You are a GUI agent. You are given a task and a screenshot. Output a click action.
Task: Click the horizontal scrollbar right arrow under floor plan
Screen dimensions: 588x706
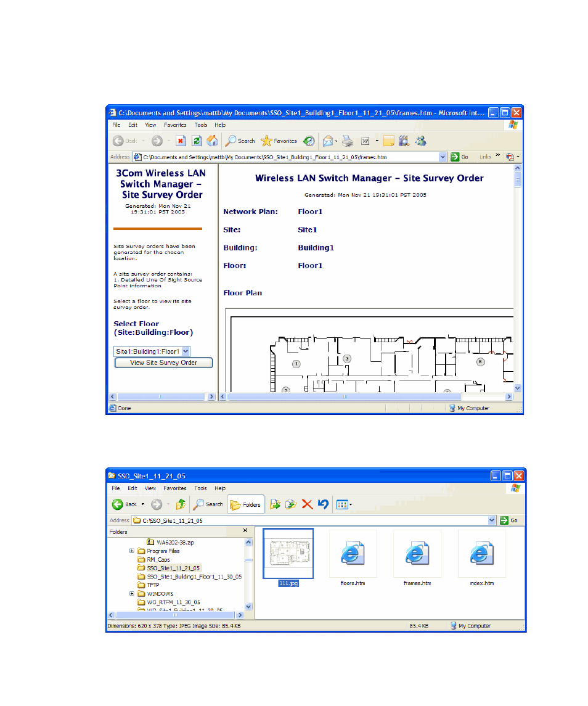click(x=508, y=396)
